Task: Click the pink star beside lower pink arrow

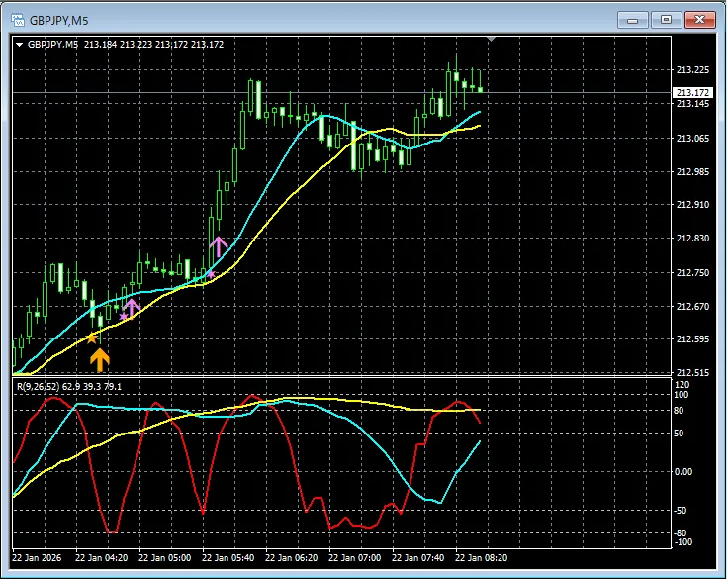Action: [123, 317]
